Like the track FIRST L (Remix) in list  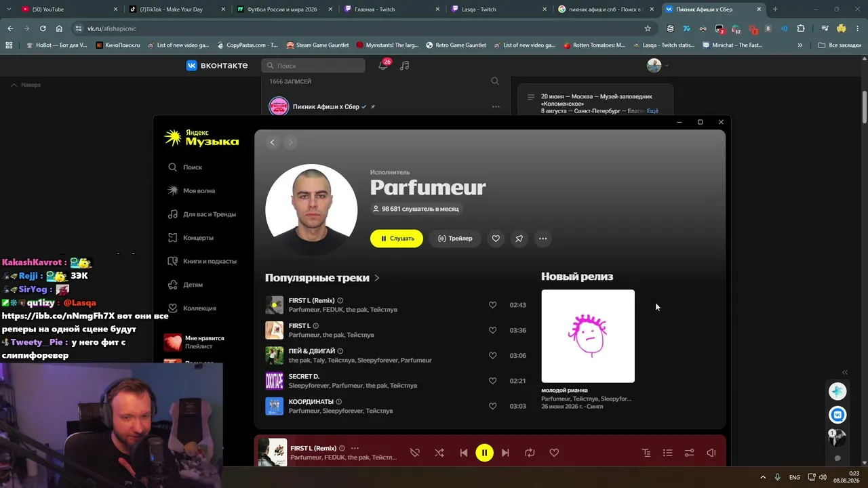point(493,305)
